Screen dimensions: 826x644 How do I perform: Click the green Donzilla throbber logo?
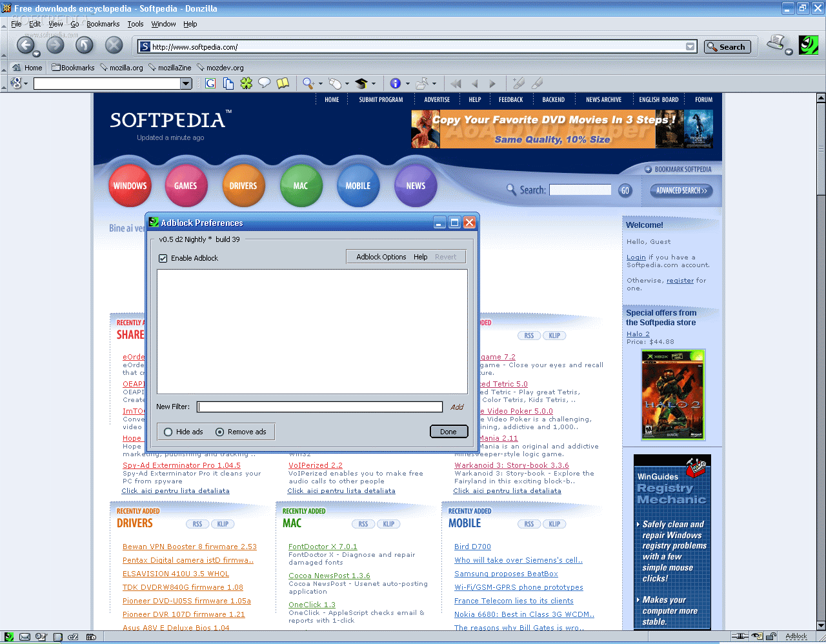809,45
